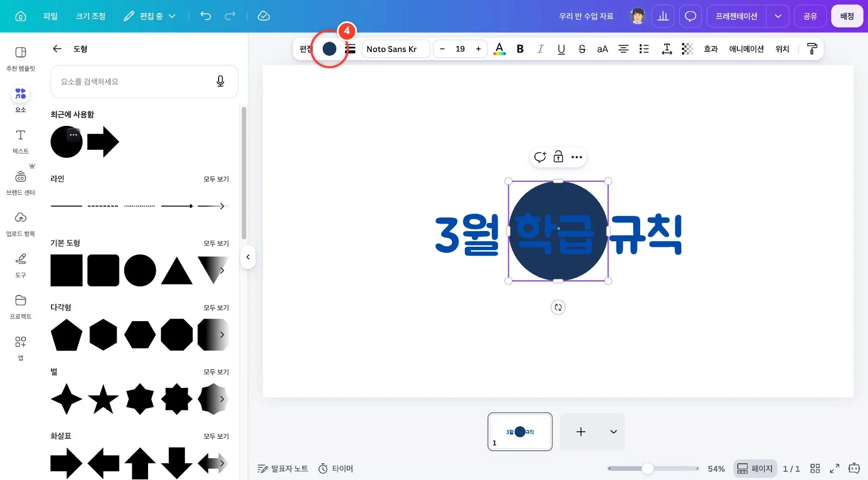The image size is (868, 480).
Task: Click the 공유 share button
Action: click(810, 16)
